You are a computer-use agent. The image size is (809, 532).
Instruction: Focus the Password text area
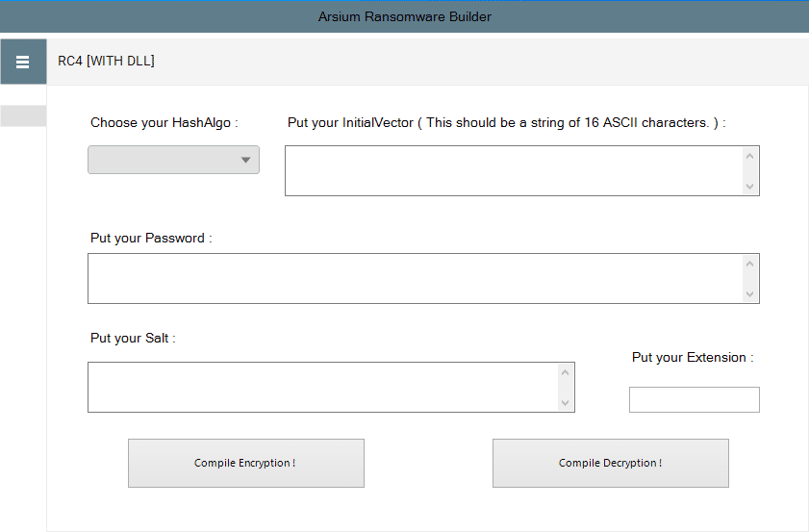(414, 279)
